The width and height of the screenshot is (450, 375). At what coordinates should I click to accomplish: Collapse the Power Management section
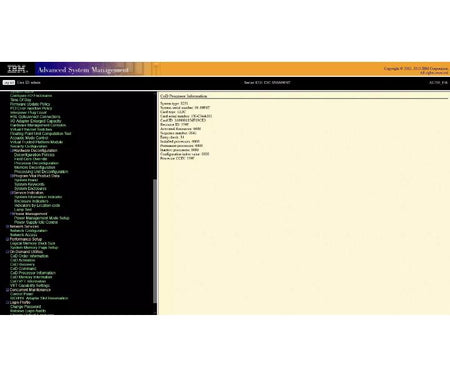coord(12,214)
